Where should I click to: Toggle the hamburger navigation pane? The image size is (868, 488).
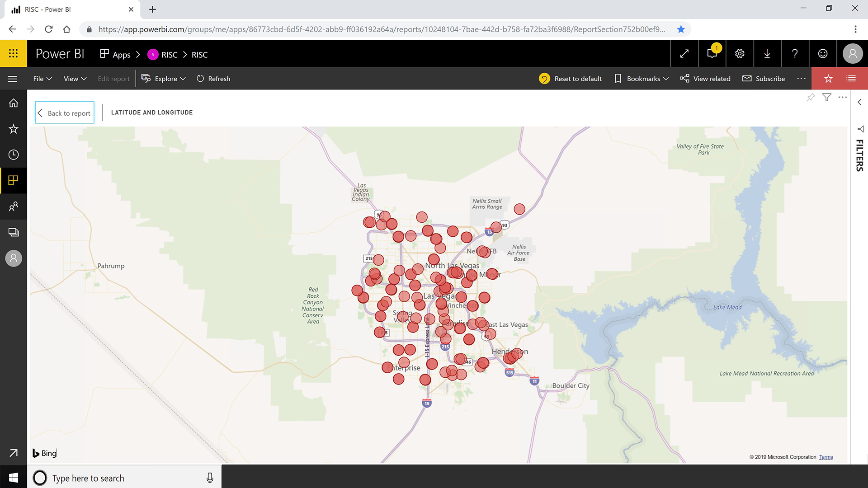(13, 79)
